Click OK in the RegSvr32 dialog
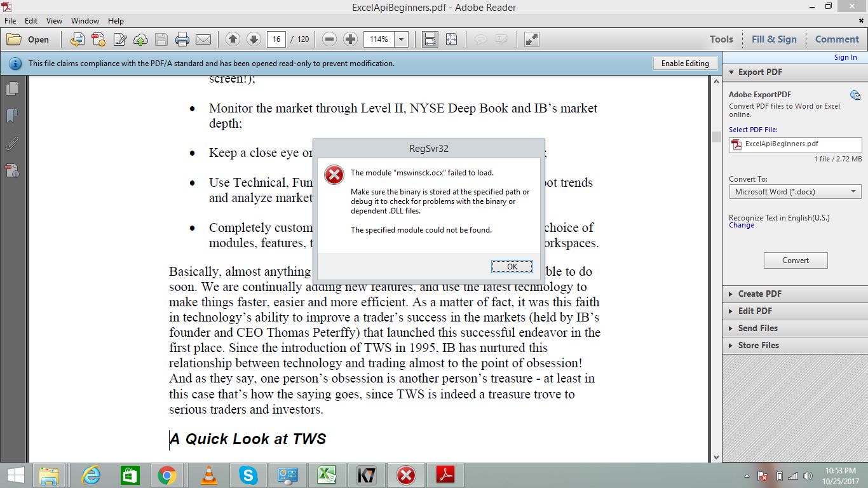 [512, 267]
